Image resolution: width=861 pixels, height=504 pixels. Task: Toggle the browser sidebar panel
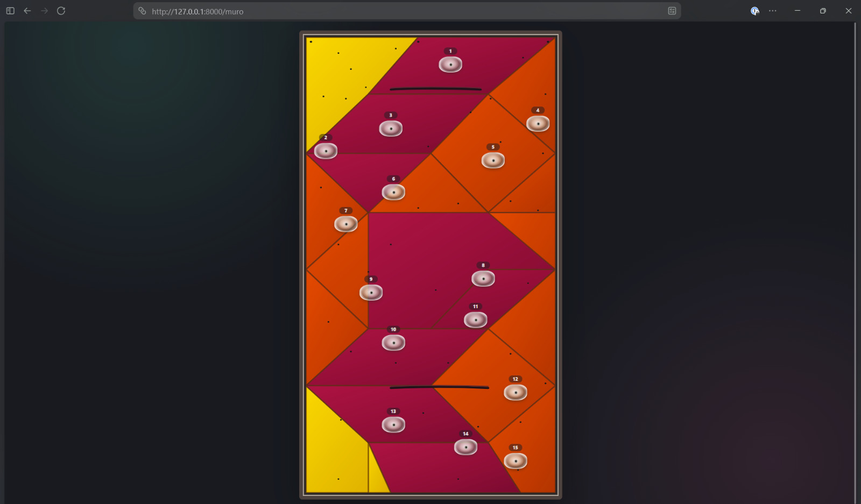coord(10,11)
